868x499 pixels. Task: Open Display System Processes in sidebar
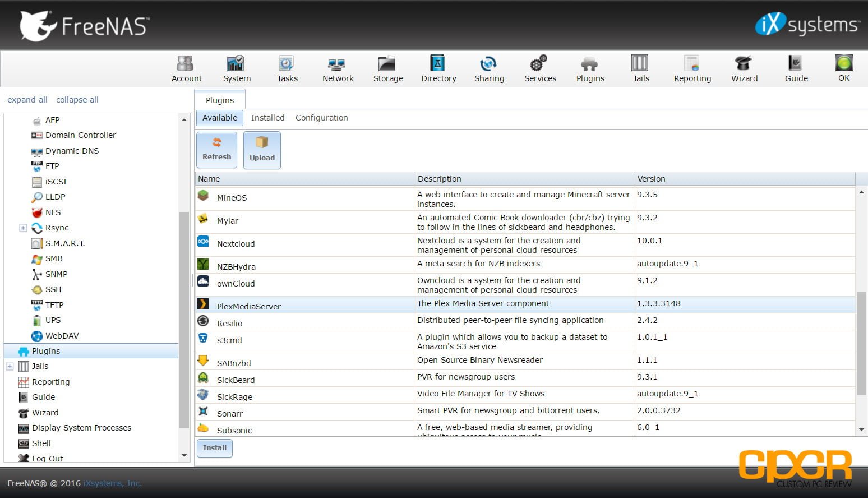(81, 428)
